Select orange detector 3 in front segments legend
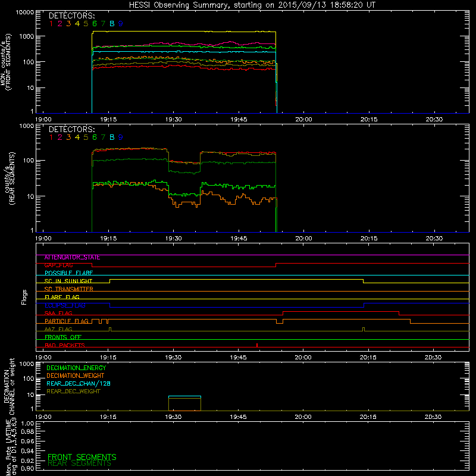 [x=68, y=23]
